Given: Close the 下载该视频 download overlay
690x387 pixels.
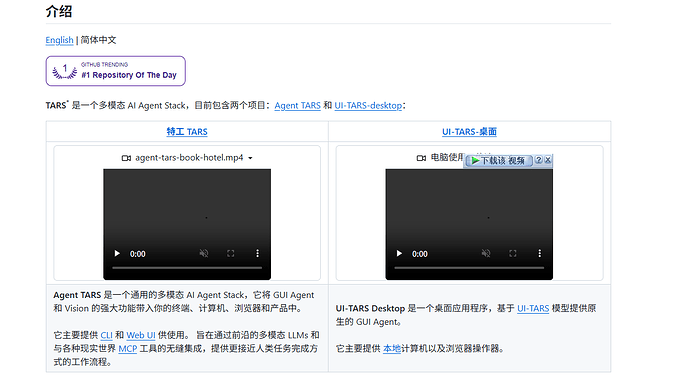Looking at the screenshot, I should [548, 160].
